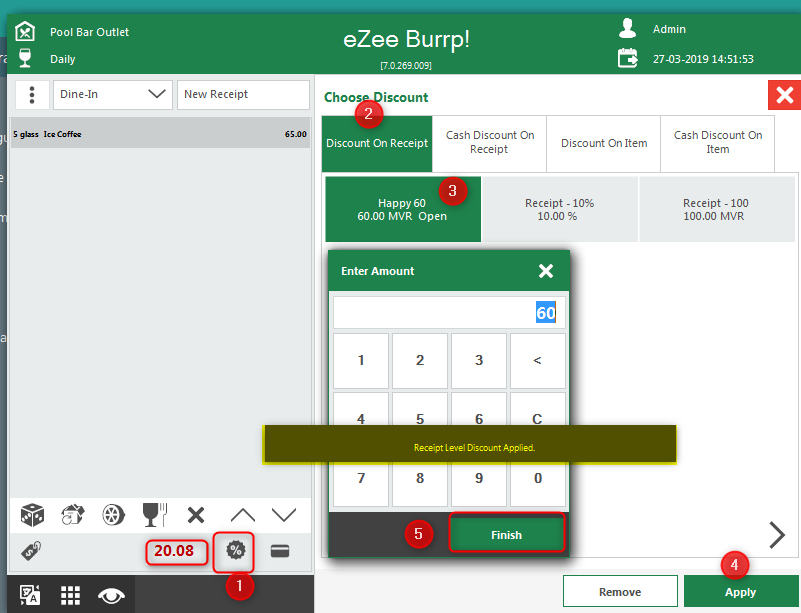The image size is (801, 613).
Task: Choose the Receipt - 100 discount tile
Action: [716, 209]
